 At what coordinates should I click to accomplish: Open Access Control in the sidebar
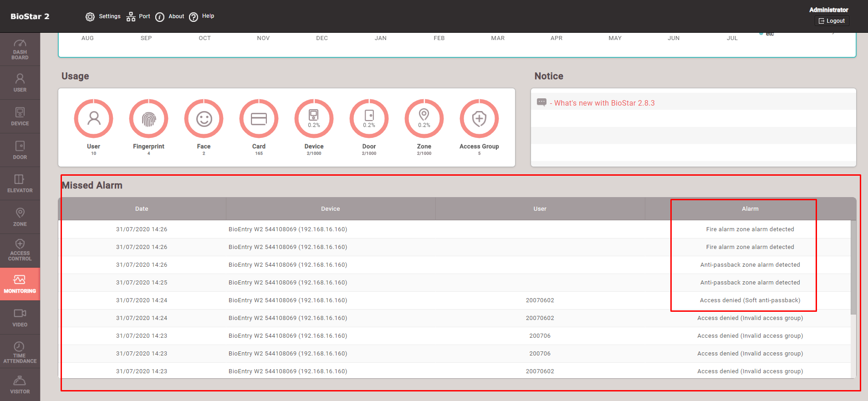tap(20, 250)
